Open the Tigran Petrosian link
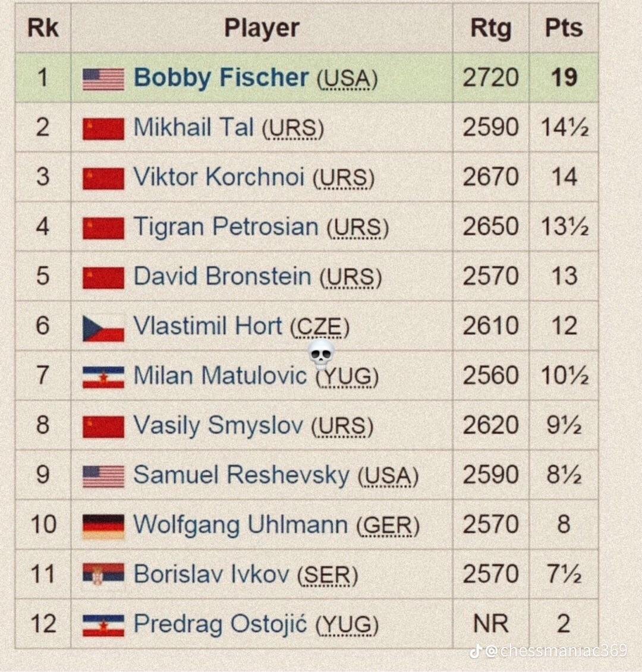The height and width of the screenshot is (672, 642). tap(226, 227)
